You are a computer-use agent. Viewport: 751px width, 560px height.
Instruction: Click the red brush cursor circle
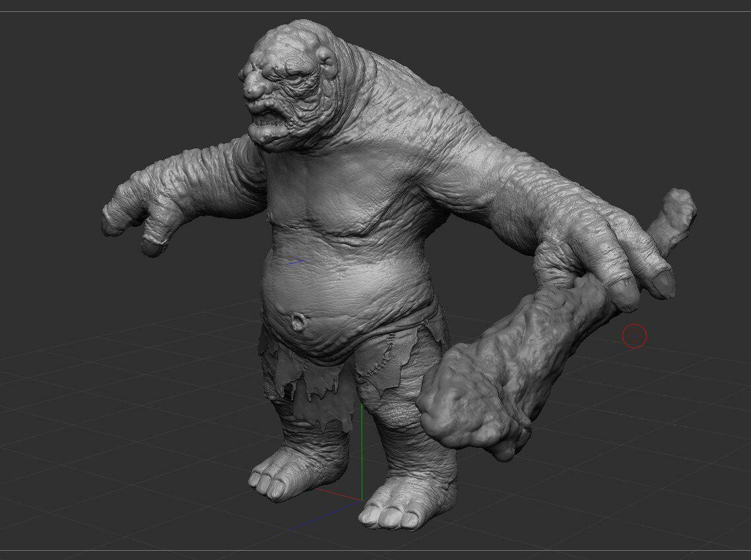click(x=634, y=336)
